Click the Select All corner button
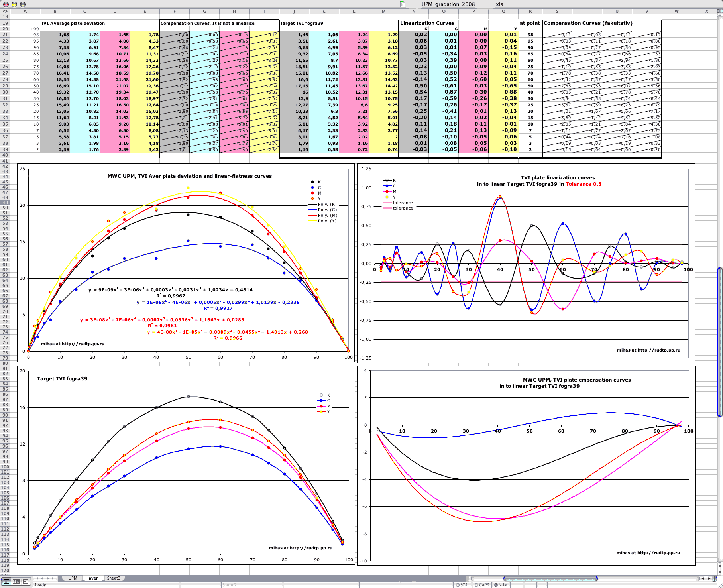This screenshot has height=588, width=723. (5, 11)
